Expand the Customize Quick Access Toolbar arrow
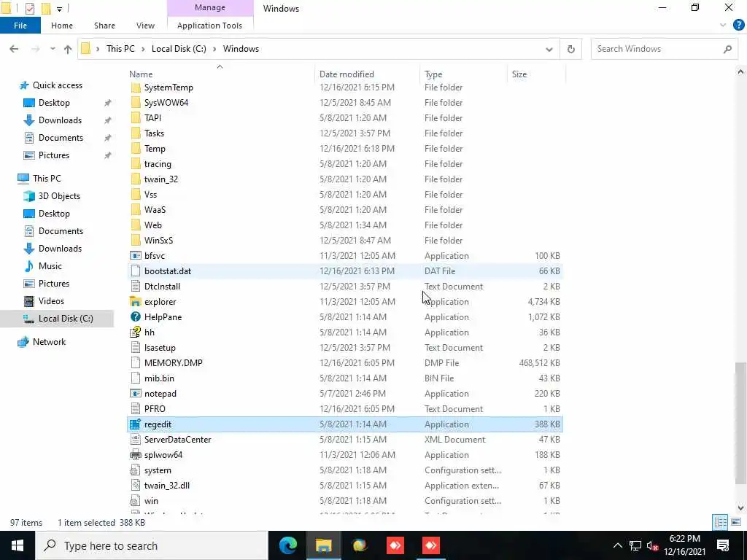Viewport: 747px width, 560px height. (x=60, y=9)
